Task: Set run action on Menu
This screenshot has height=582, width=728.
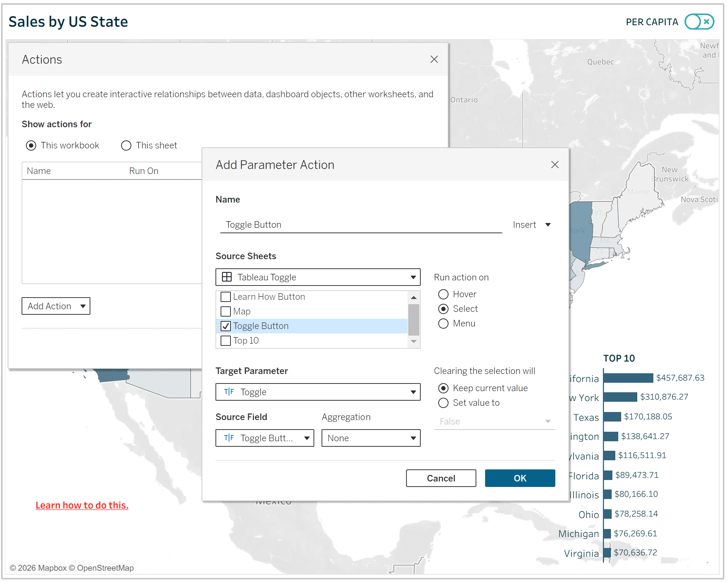Action: point(443,324)
